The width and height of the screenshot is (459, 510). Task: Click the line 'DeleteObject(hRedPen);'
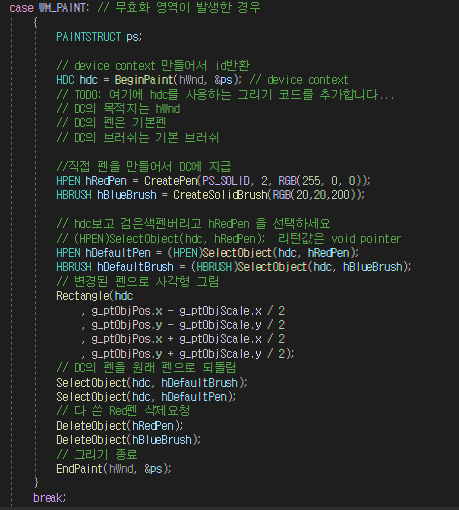(x=120, y=426)
